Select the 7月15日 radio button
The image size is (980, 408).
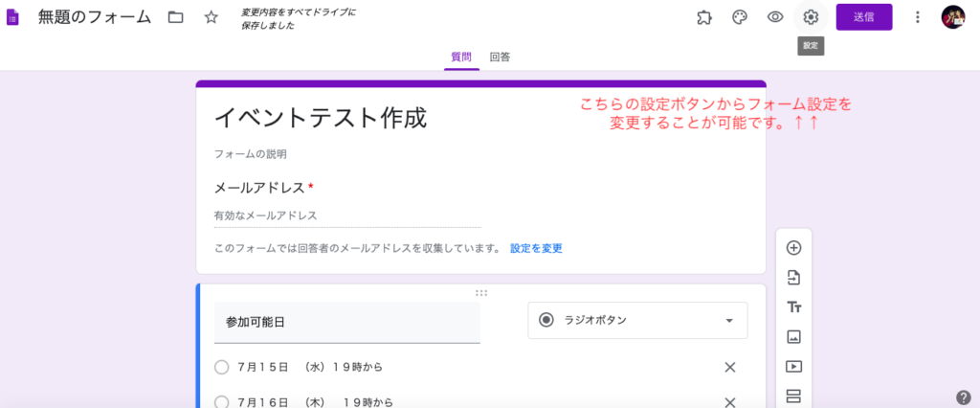[x=221, y=368]
